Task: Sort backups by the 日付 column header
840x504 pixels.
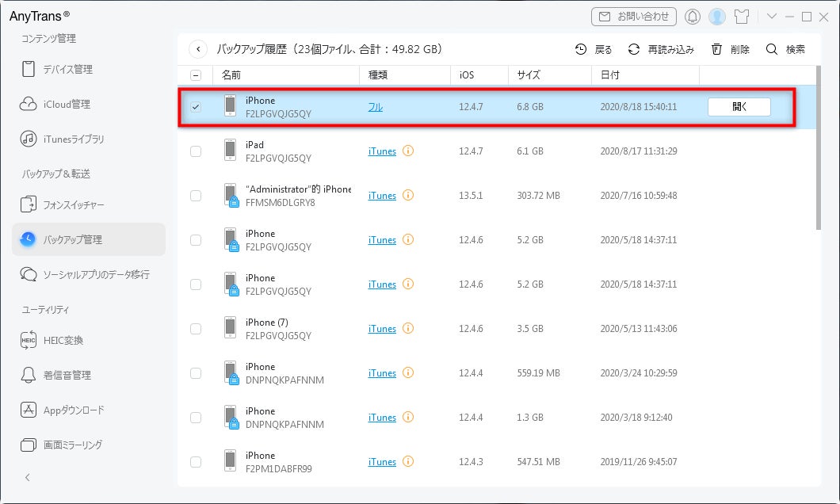Action: click(610, 75)
